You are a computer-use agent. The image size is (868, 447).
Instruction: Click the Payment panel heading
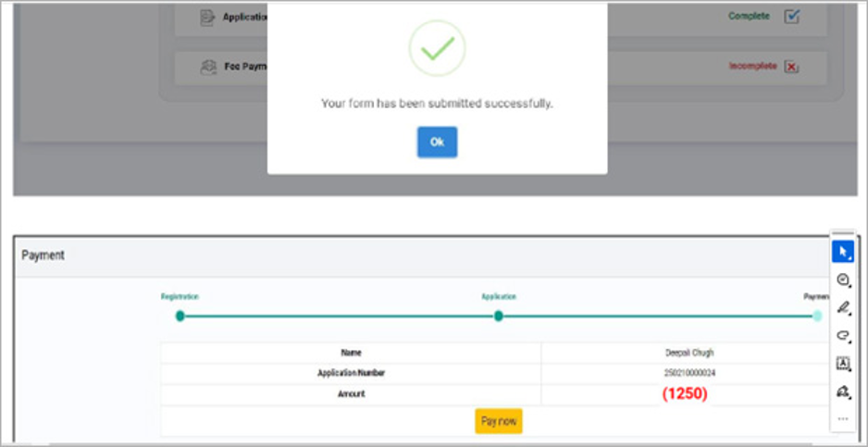43,255
